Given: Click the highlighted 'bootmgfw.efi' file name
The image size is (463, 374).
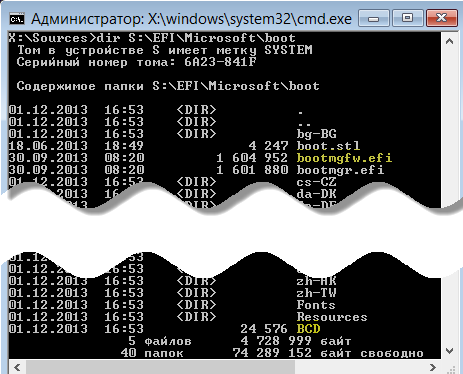Looking at the screenshot, I should [x=344, y=158].
